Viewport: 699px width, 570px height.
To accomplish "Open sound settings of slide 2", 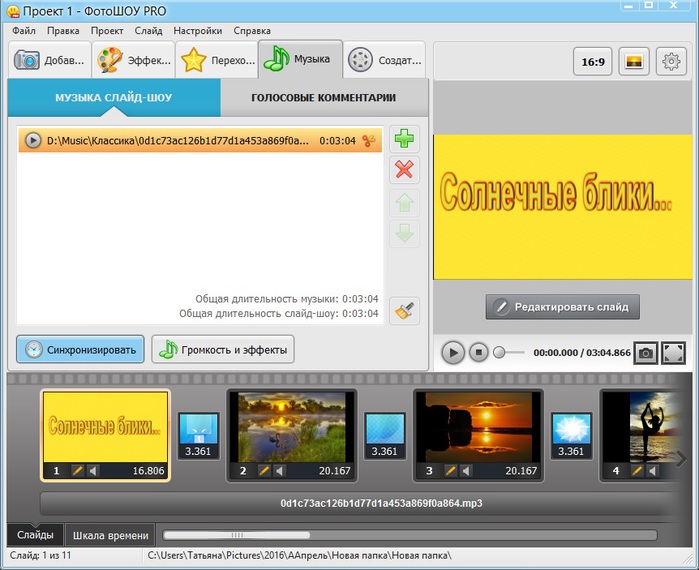I will point(279,471).
